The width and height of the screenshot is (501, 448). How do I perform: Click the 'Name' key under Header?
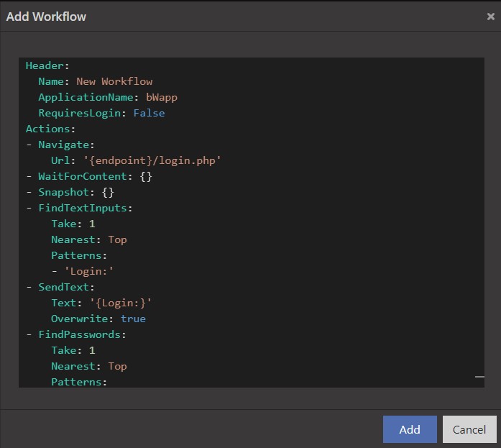click(51, 81)
